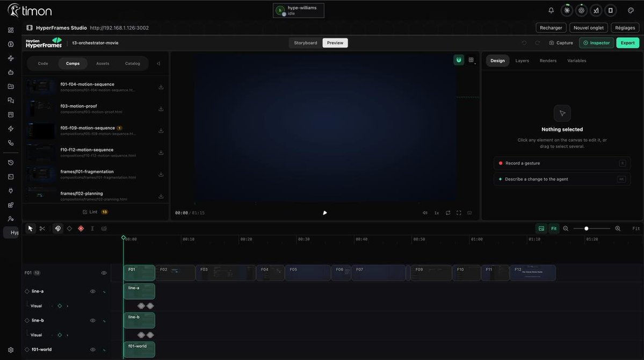Download the f03-motion-proof composition
The height and width of the screenshot is (360, 644).
(x=161, y=109)
